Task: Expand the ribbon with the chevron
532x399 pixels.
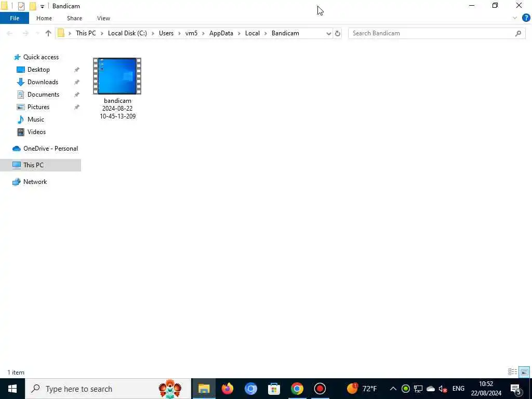Action: [x=515, y=18]
